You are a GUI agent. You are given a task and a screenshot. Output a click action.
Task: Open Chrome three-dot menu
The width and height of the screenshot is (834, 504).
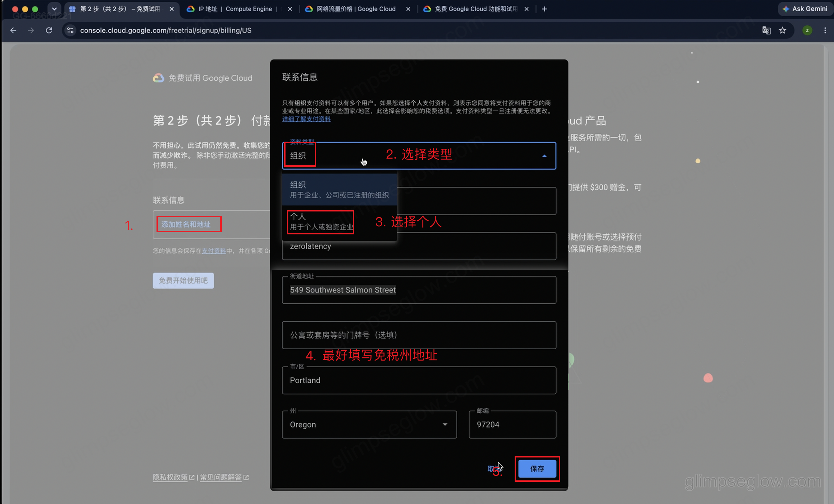click(x=825, y=30)
